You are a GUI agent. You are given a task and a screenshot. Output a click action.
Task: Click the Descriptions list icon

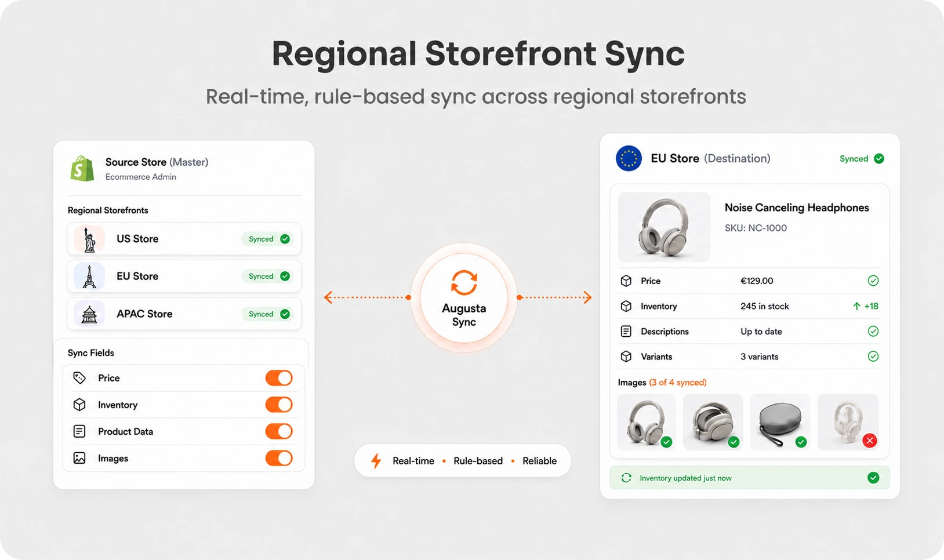pos(626,332)
